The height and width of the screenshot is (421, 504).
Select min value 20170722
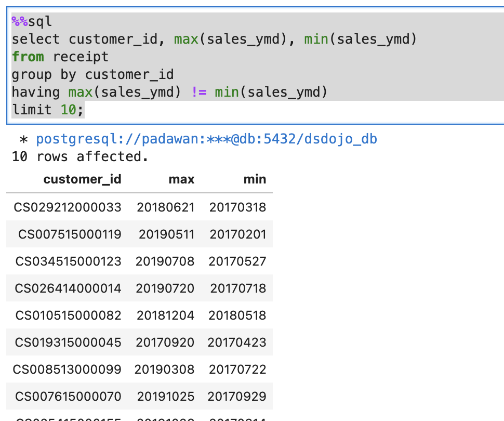click(238, 369)
